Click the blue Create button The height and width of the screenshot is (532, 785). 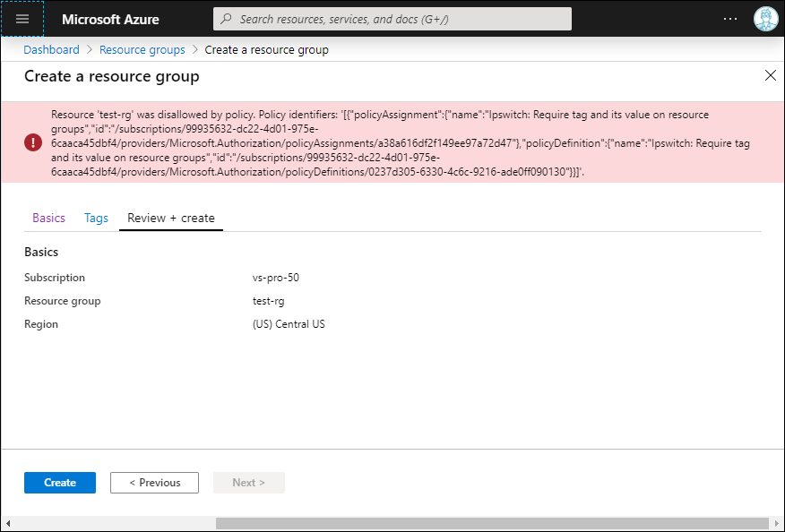coord(60,483)
